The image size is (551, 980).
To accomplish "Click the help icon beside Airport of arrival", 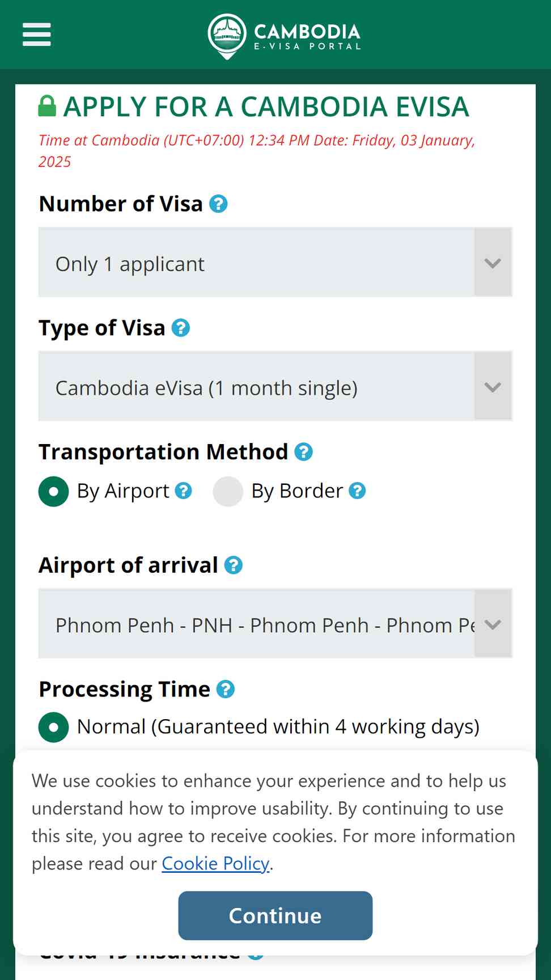I will pos(234,565).
